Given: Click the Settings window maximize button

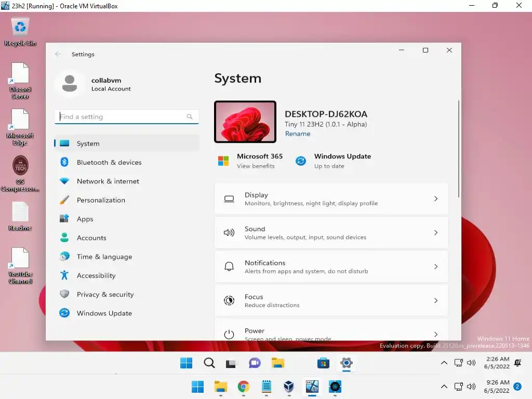Looking at the screenshot, I should point(425,50).
